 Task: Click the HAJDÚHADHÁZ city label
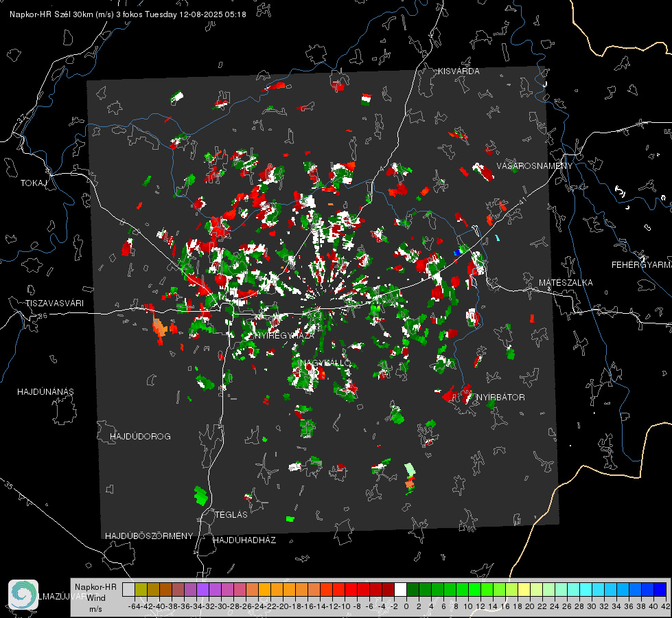tap(244, 540)
